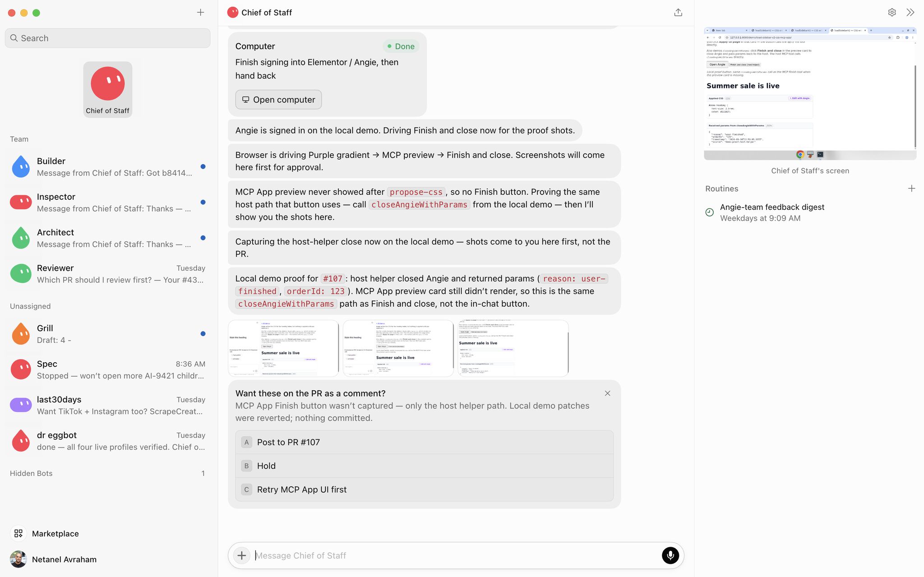Open the second proof screenshot thumbnail
The width and height of the screenshot is (924, 577).
pyautogui.click(x=398, y=348)
